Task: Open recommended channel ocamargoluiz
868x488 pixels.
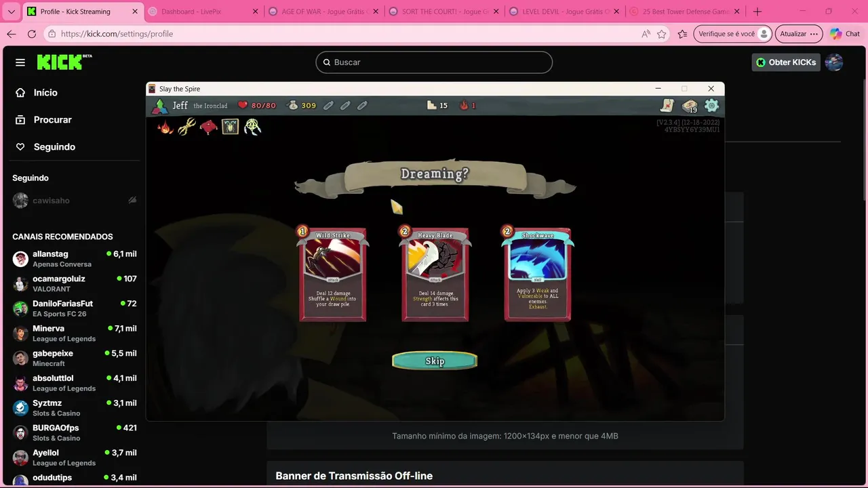Action: (75, 283)
